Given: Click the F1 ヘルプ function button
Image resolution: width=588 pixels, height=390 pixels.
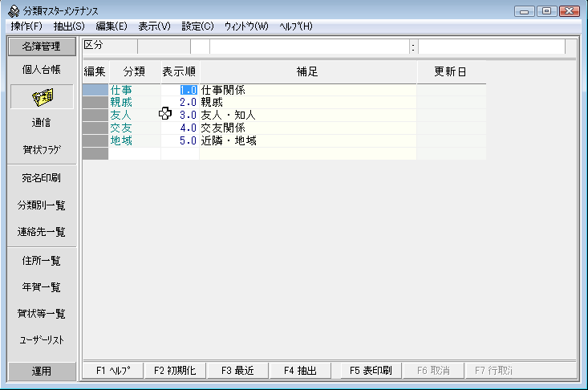Looking at the screenshot, I should pyautogui.click(x=113, y=371).
